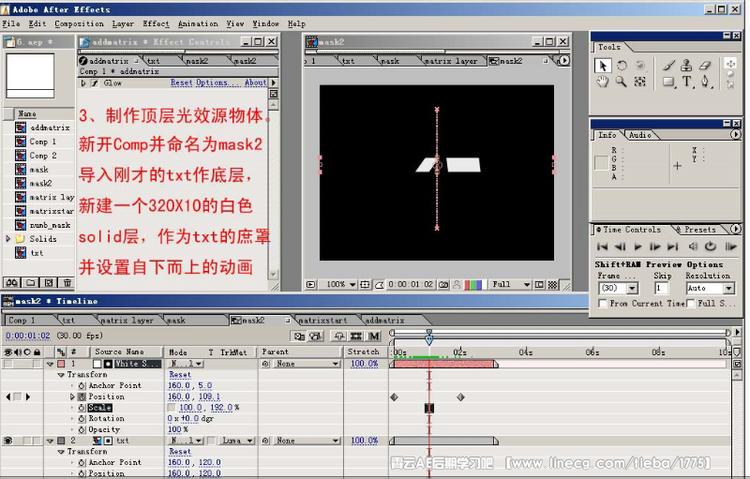
Task: Click Opacity stopwatch of White Solid layer
Action: [x=82, y=430]
